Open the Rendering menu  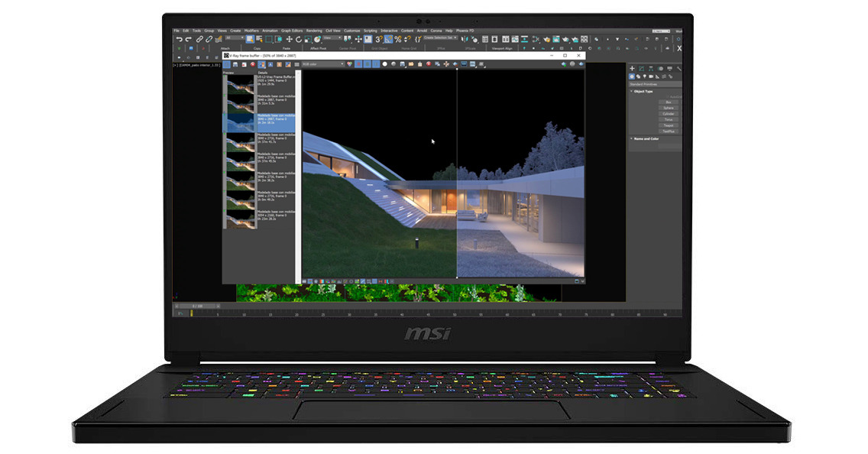tap(313, 31)
